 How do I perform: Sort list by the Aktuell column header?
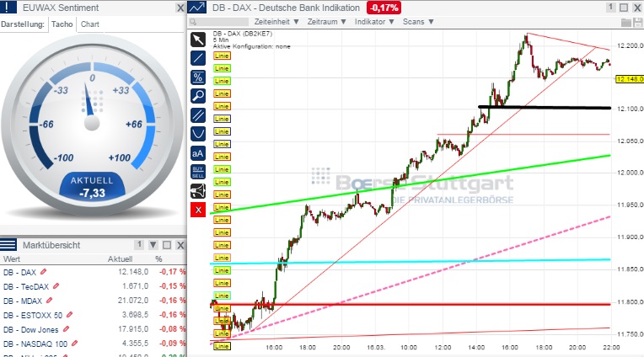120,259
